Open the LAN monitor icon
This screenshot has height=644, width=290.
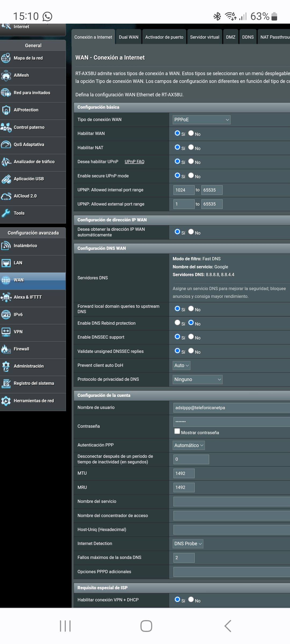6,263
